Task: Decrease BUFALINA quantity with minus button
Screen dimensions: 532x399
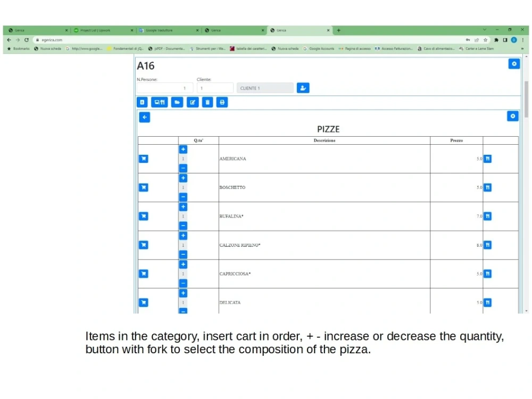Action: [x=183, y=226]
